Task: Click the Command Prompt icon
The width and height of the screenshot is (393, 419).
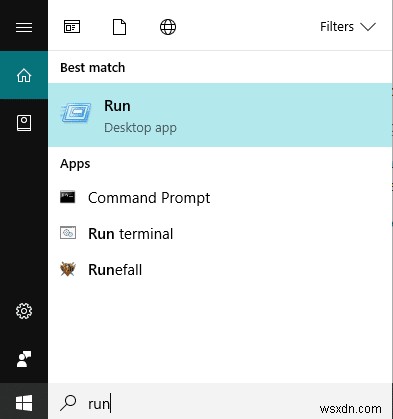Action: coord(68,197)
